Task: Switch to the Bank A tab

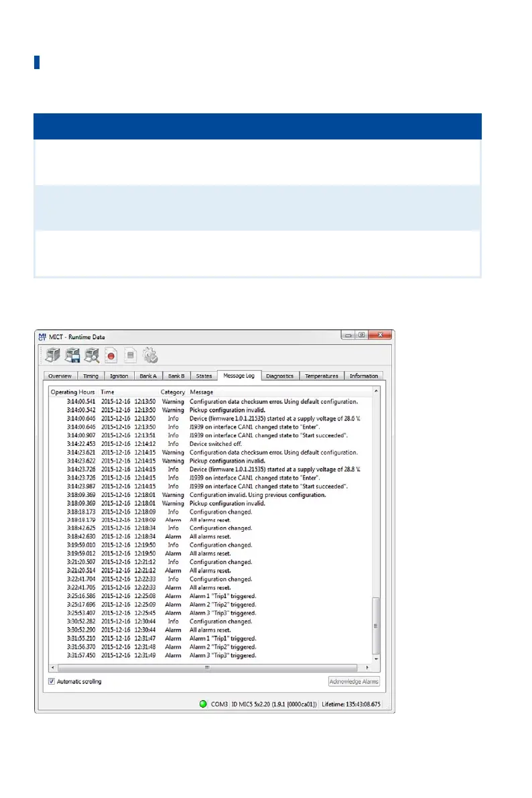Action: (148, 376)
